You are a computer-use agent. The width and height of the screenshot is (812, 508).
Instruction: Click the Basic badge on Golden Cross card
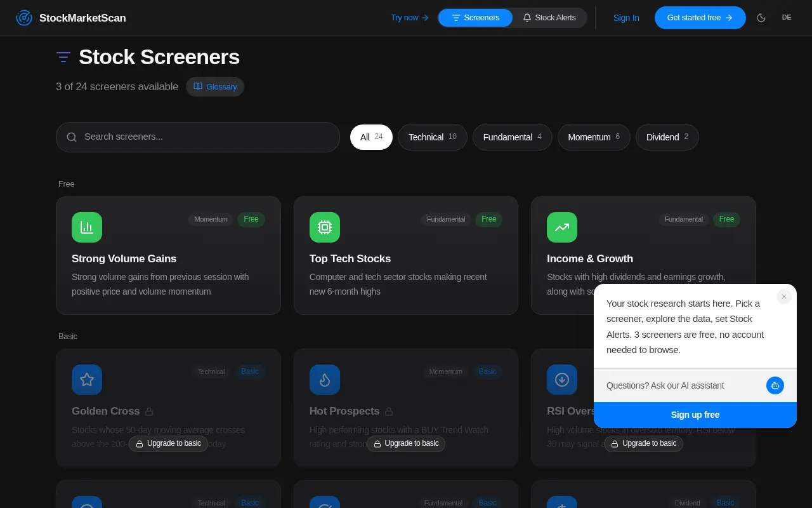(250, 371)
